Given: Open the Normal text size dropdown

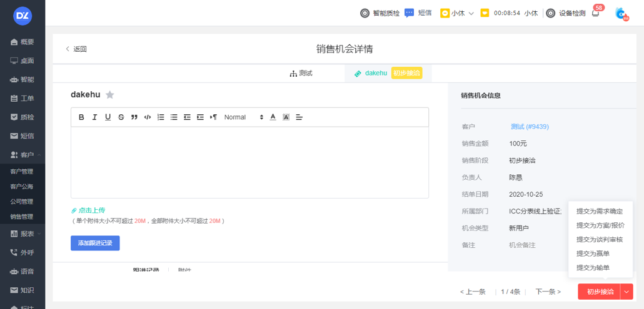Looking at the screenshot, I should pos(243,117).
